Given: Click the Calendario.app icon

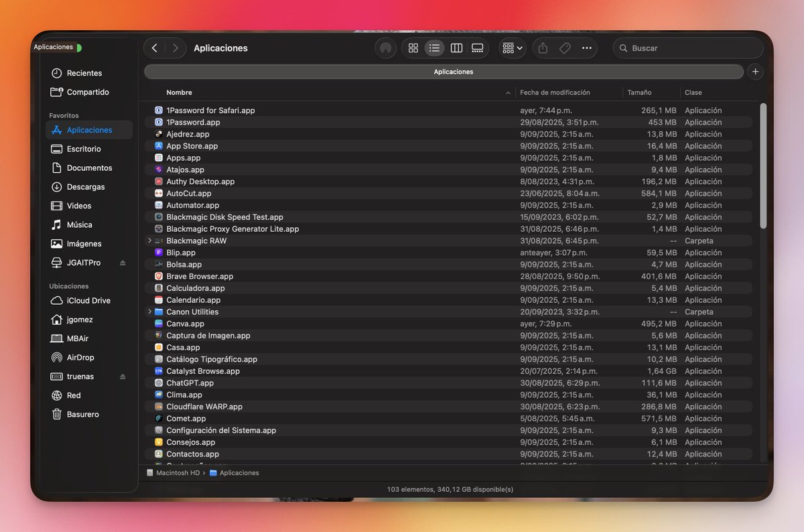Looking at the screenshot, I should click(159, 300).
